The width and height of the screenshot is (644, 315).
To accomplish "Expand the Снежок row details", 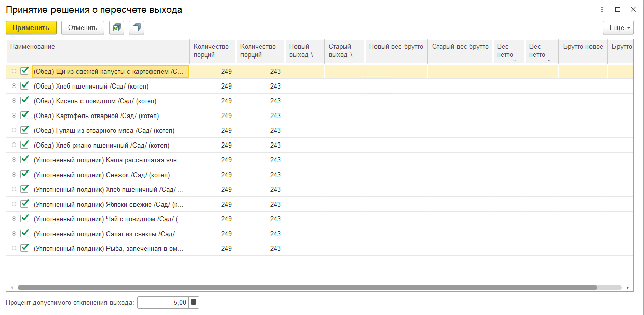I will (14, 175).
